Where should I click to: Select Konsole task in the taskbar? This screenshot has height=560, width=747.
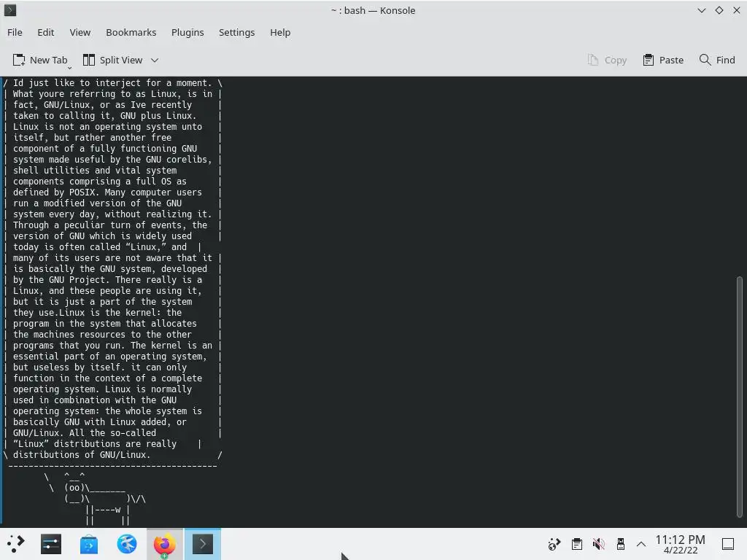[x=203, y=544]
